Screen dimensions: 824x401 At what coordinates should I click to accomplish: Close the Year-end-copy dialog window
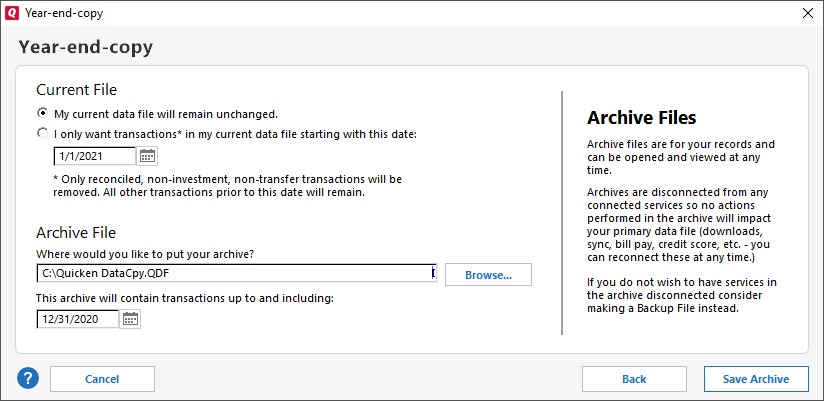[x=807, y=13]
